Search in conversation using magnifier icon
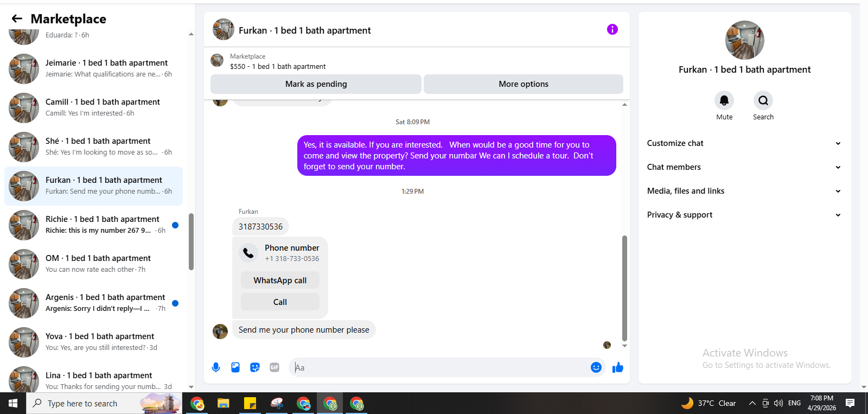868x414 pixels. coord(763,100)
